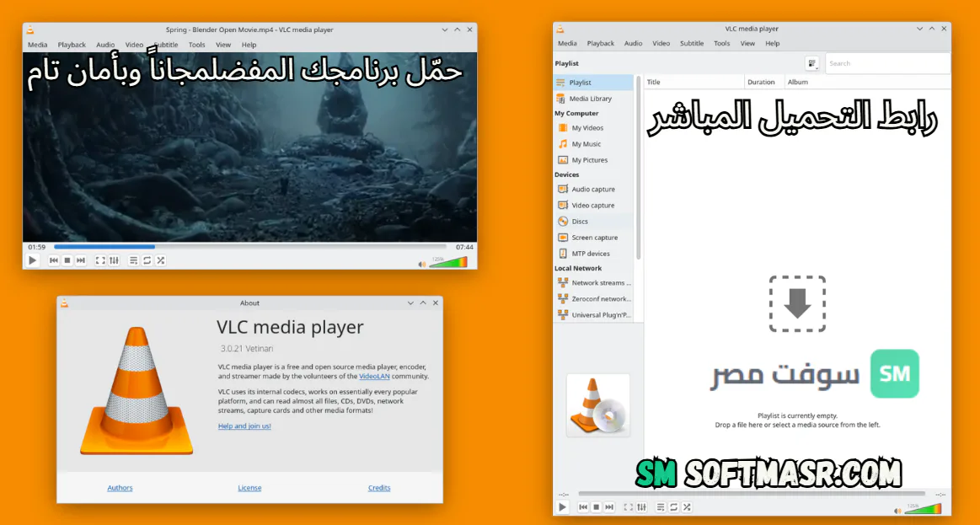Select My Pictures in the sidebar
Viewport: 980px width, 525px height.
593,160
